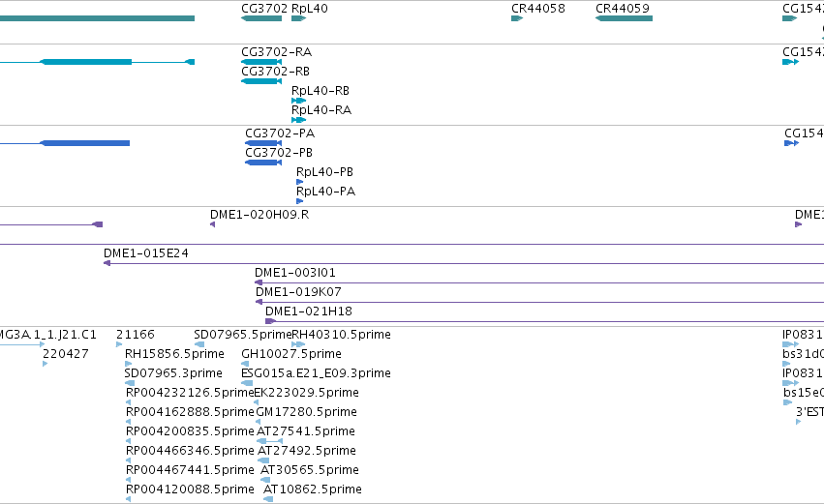Image resolution: width=824 pixels, height=504 pixels.
Task: Select the EK223029.5prime EST marker
Action: (x=257, y=403)
